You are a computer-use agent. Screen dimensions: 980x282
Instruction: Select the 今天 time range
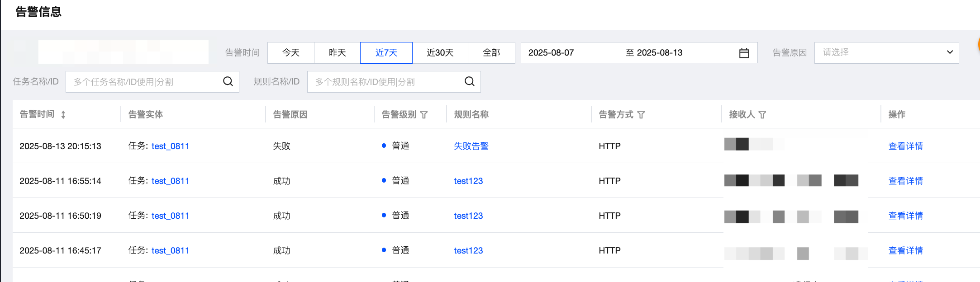[291, 53]
